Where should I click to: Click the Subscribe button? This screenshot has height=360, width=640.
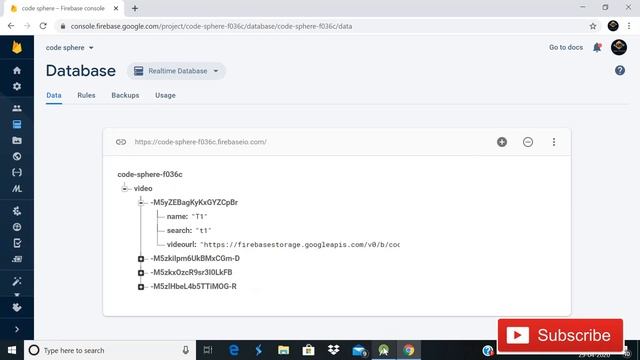click(560, 335)
